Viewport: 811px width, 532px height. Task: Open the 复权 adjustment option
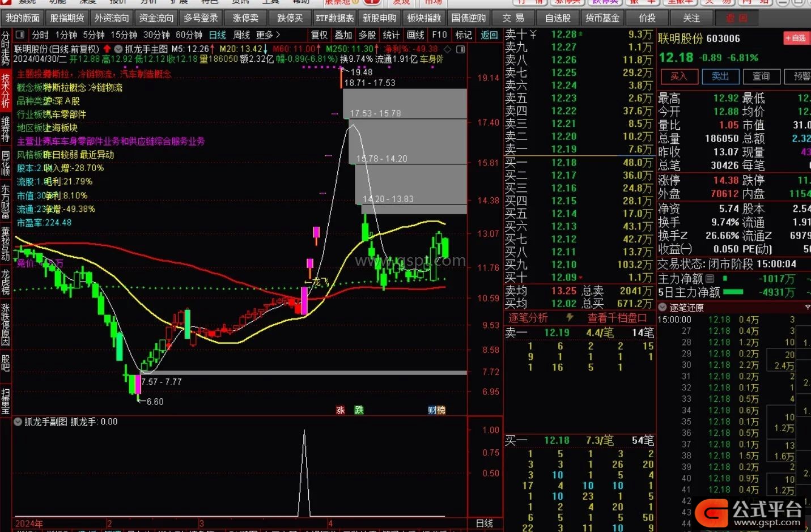[319, 35]
